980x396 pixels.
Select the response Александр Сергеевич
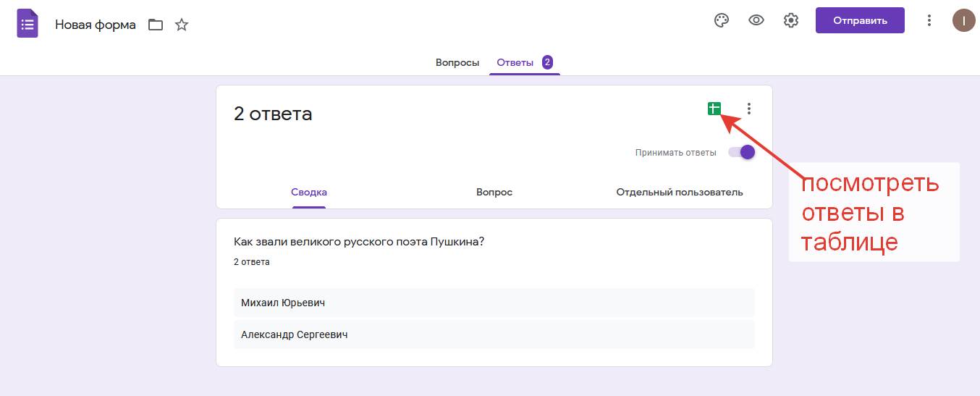pos(295,334)
